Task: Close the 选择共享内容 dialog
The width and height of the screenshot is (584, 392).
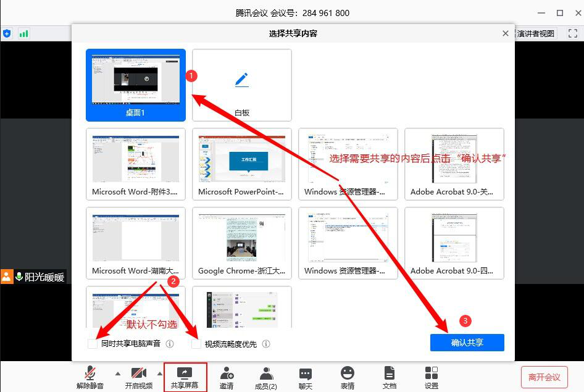Action: coord(506,33)
